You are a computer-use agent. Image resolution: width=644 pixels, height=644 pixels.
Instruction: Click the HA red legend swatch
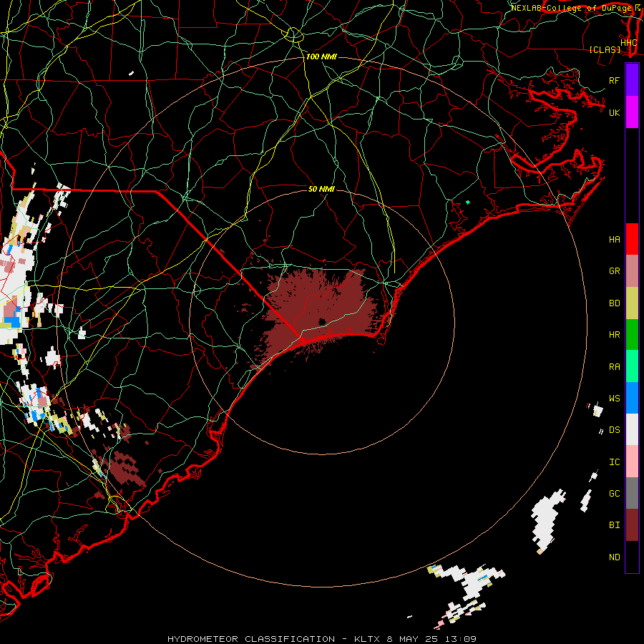click(x=632, y=239)
